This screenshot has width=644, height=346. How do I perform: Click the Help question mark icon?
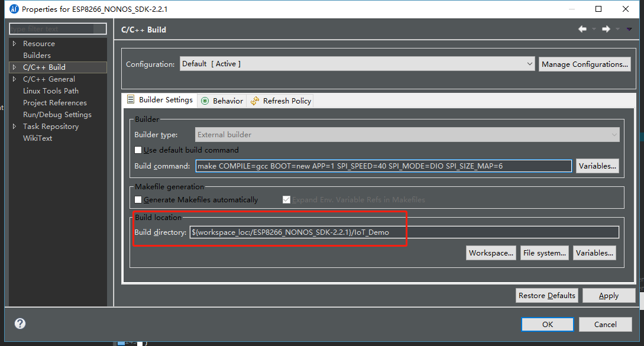point(20,324)
